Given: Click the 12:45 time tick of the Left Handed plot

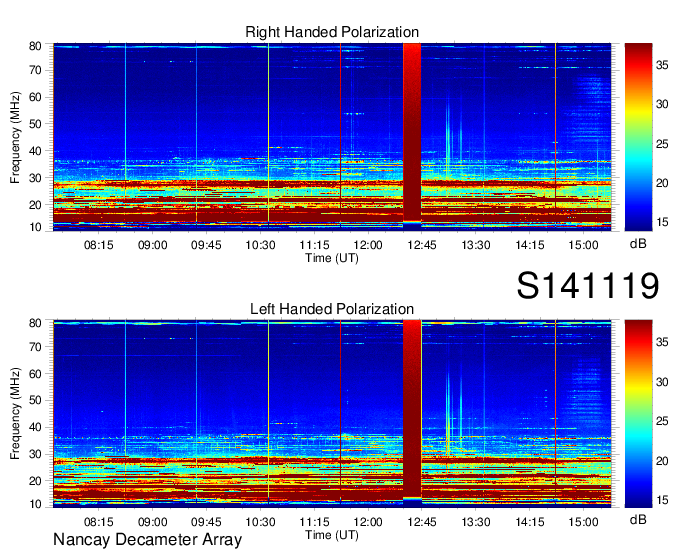Looking at the screenshot, I should [422, 522].
